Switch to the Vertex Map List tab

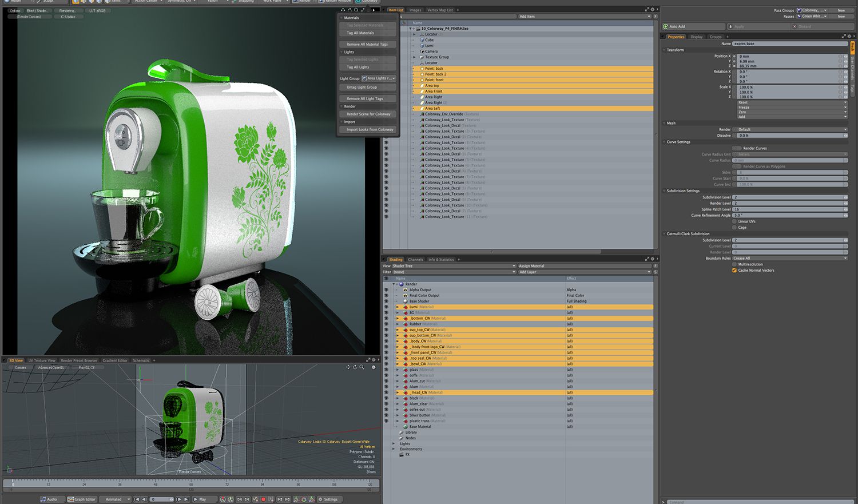(x=440, y=10)
